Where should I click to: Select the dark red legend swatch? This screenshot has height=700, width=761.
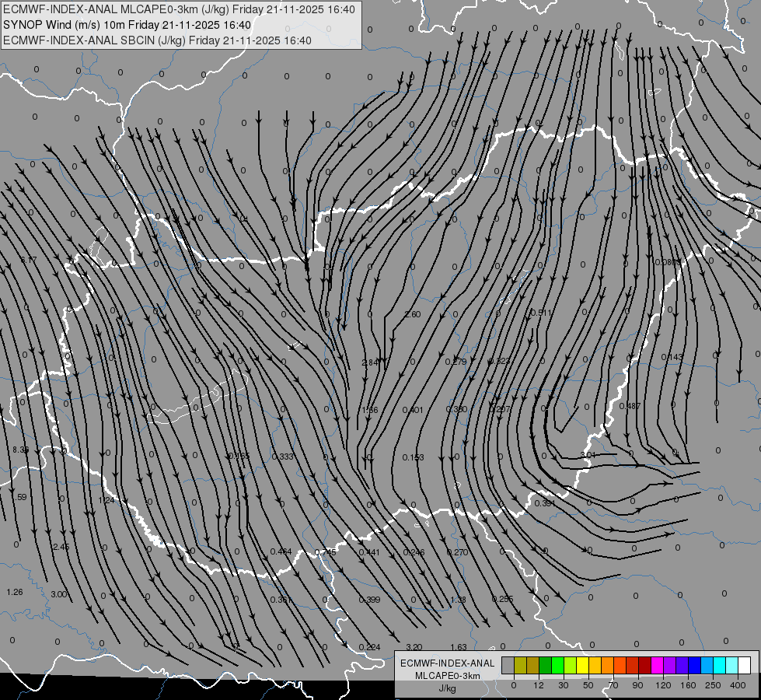(644, 666)
